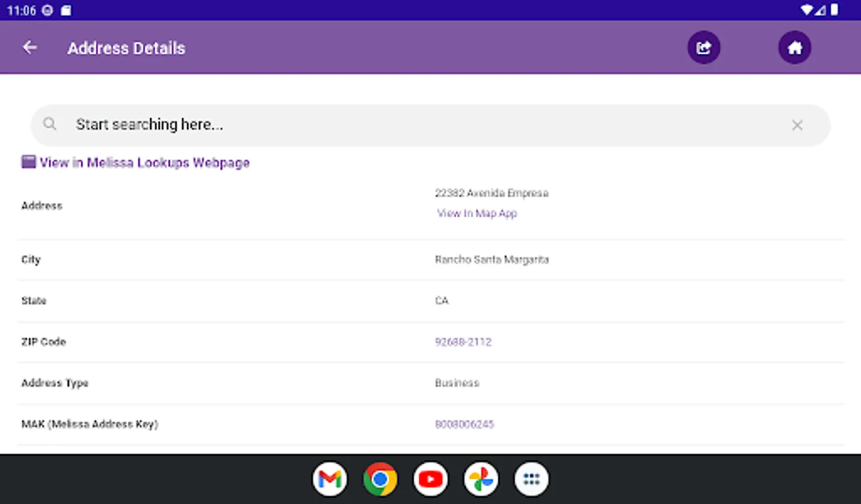Open ZIP Code 92688-2112 details
Viewport: 861px width, 504px height.
click(x=464, y=342)
